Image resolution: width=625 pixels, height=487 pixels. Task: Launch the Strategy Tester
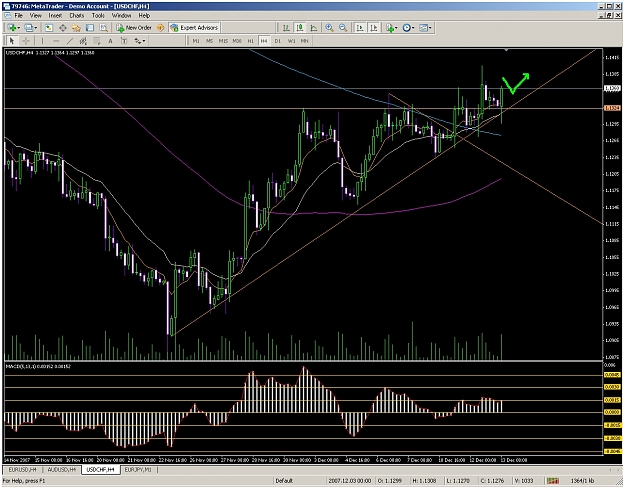pos(104,28)
